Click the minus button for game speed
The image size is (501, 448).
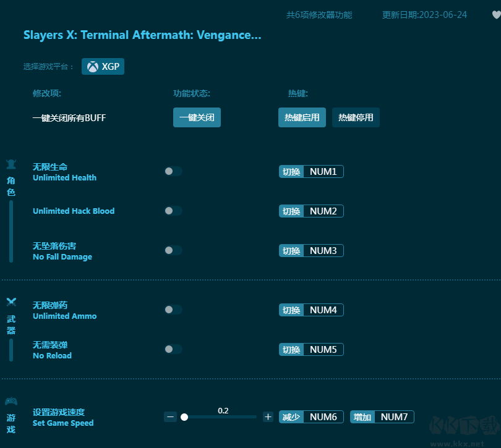click(170, 416)
